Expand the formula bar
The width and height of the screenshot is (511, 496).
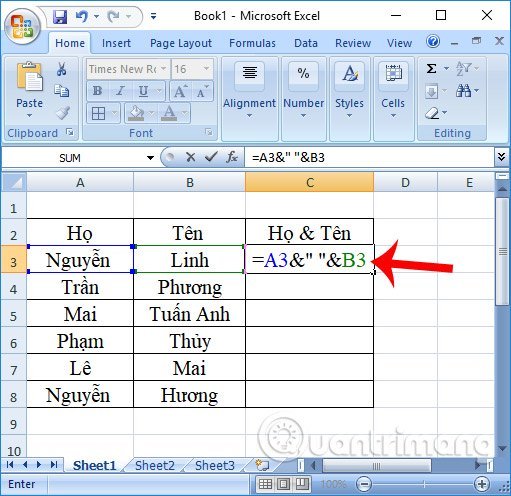click(x=501, y=156)
